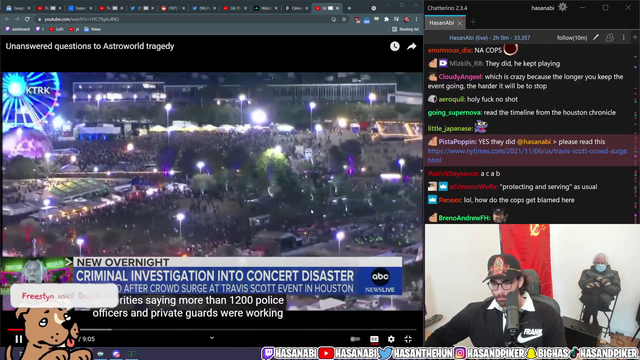Click username PatrickSoysauce in chat

pyautogui.click(x=453, y=173)
